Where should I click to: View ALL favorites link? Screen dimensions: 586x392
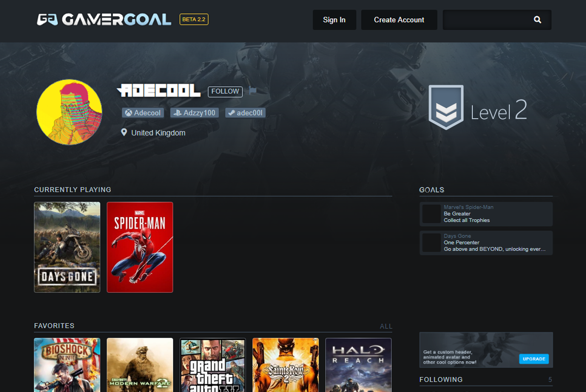[x=386, y=326]
